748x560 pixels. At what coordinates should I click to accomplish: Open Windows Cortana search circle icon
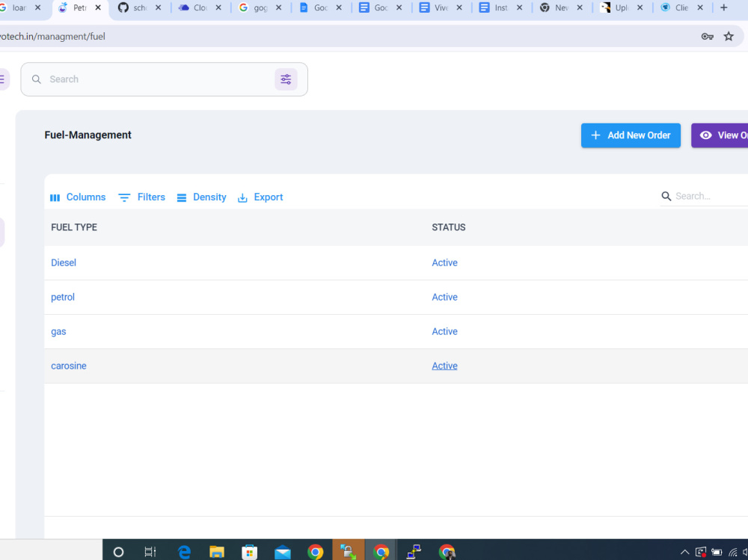click(x=118, y=552)
